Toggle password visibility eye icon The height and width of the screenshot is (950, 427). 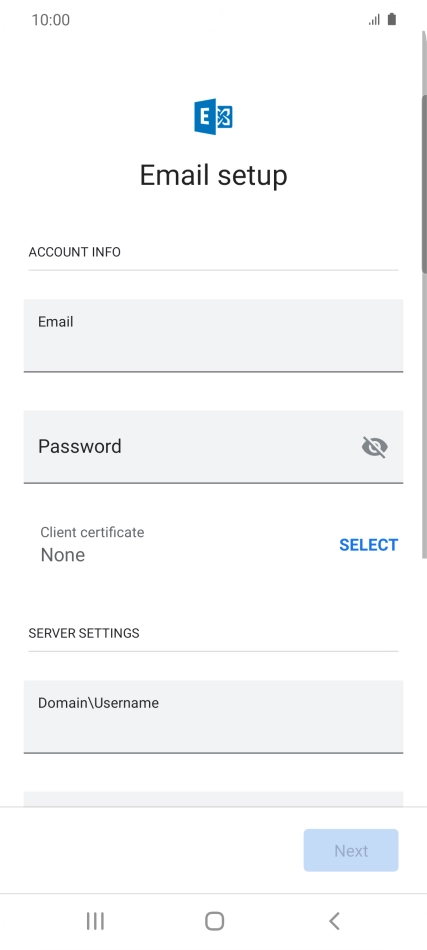374,447
